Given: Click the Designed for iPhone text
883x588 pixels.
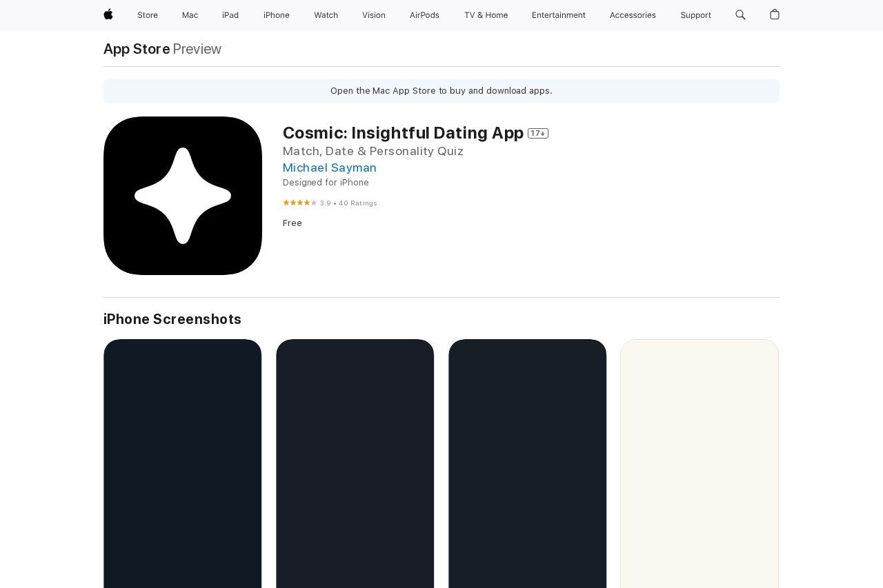Looking at the screenshot, I should point(326,183).
